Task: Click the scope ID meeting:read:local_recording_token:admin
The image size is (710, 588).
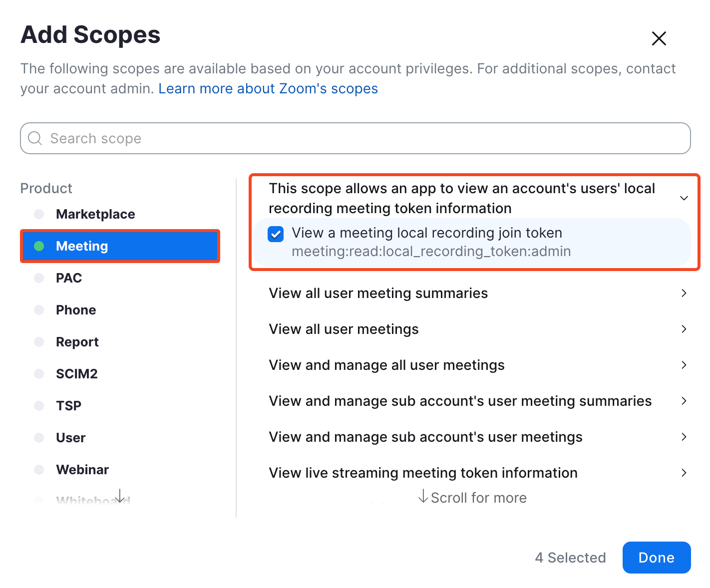Action: point(431,251)
